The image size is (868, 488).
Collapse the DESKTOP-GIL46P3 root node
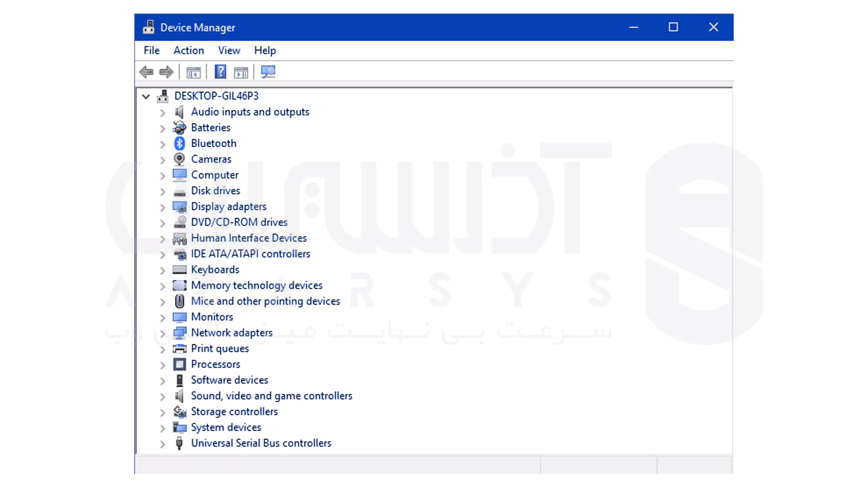[146, 96]
